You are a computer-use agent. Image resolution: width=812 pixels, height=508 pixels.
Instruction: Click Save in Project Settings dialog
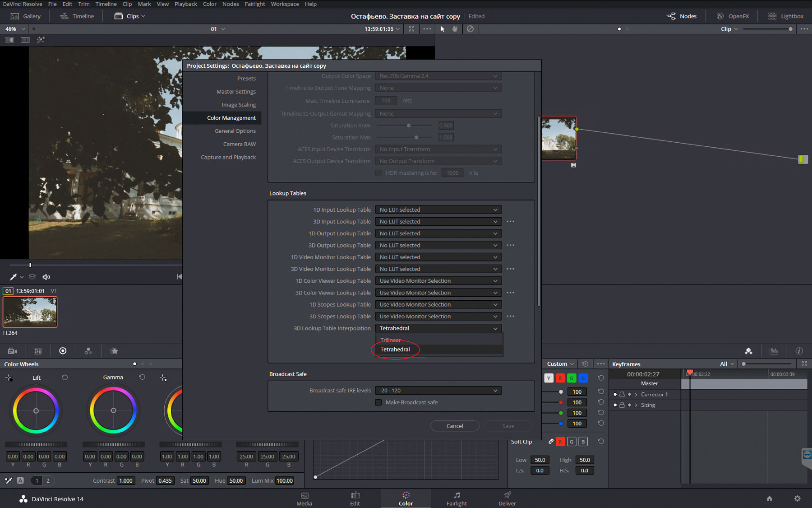508,426
